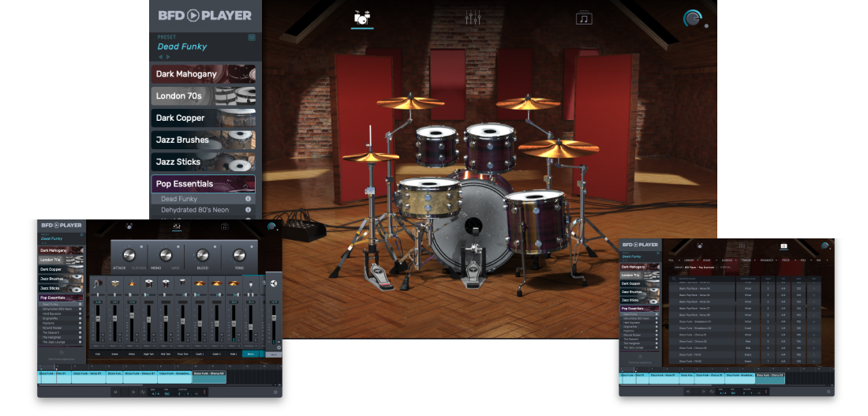Show info for Dead Funky preset in main window
This screenshot has height=416, width=868.
pos(248,199)
